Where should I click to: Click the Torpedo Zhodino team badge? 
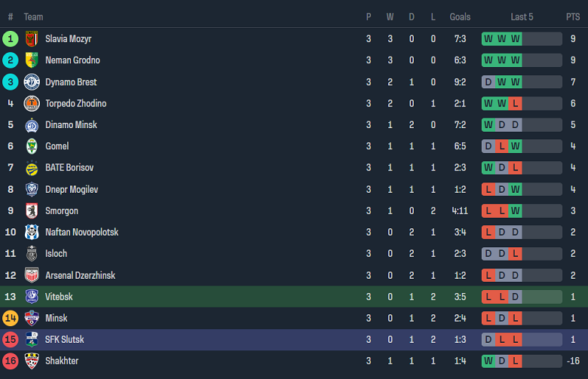(x=32, y=103)
